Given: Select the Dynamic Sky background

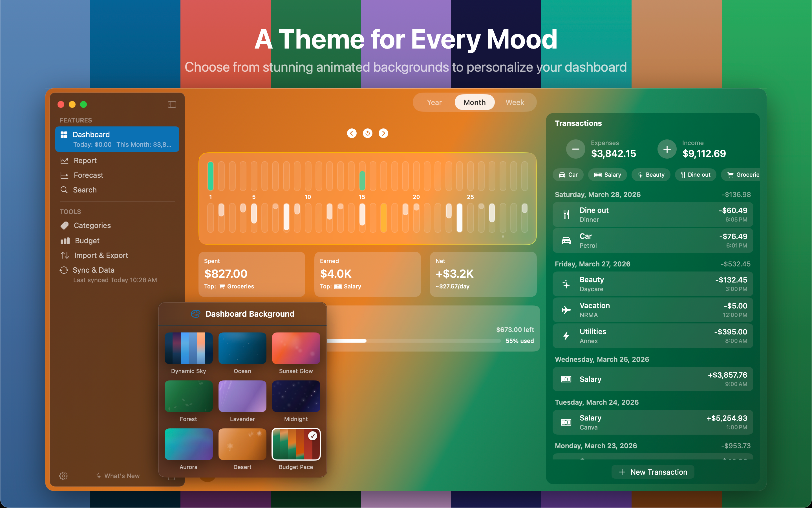Looking at the screenshot, I should coord(189,348).
